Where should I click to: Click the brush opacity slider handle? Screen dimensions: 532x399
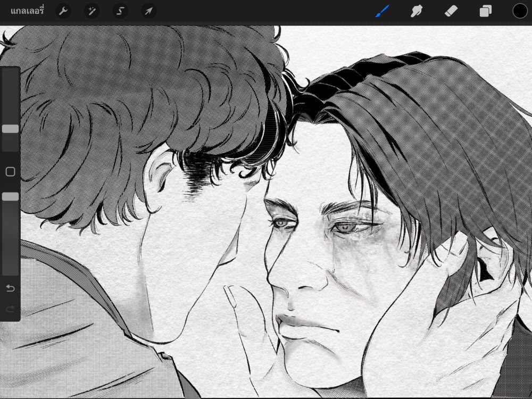click(11, 197)
